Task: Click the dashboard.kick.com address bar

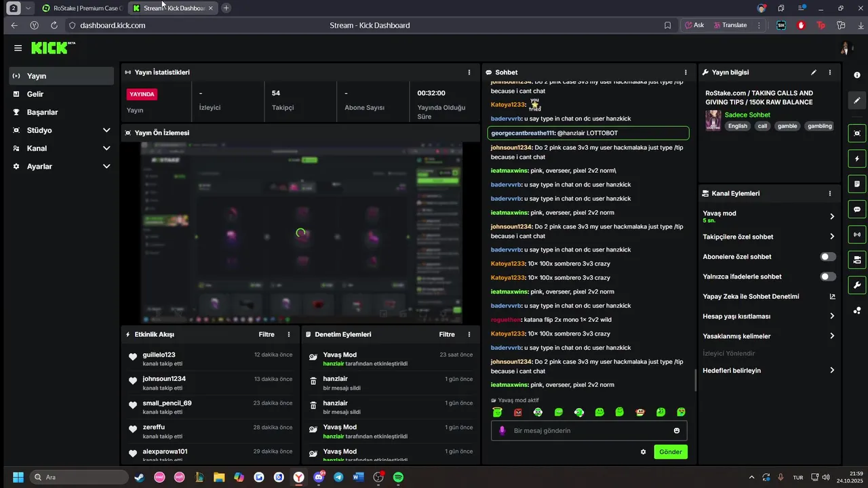Action: (113, 25)
